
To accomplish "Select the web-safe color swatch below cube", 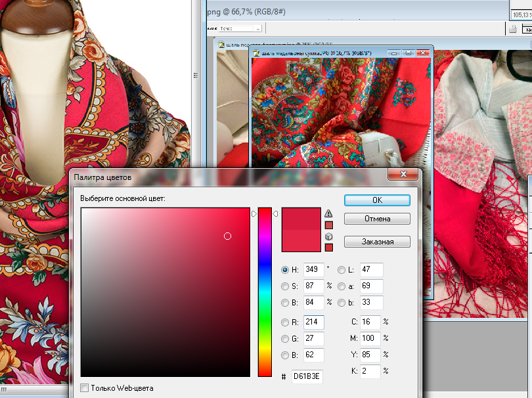I will (329, 248).
